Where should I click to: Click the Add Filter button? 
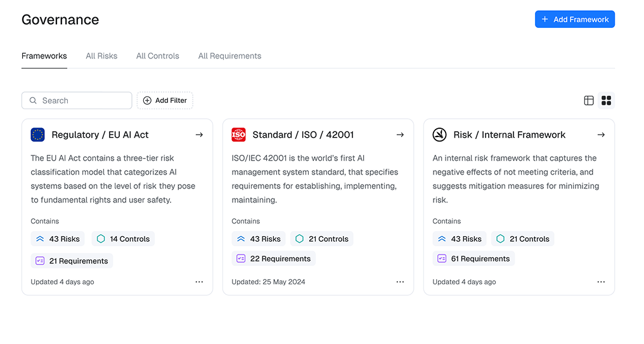click(165, 100)
